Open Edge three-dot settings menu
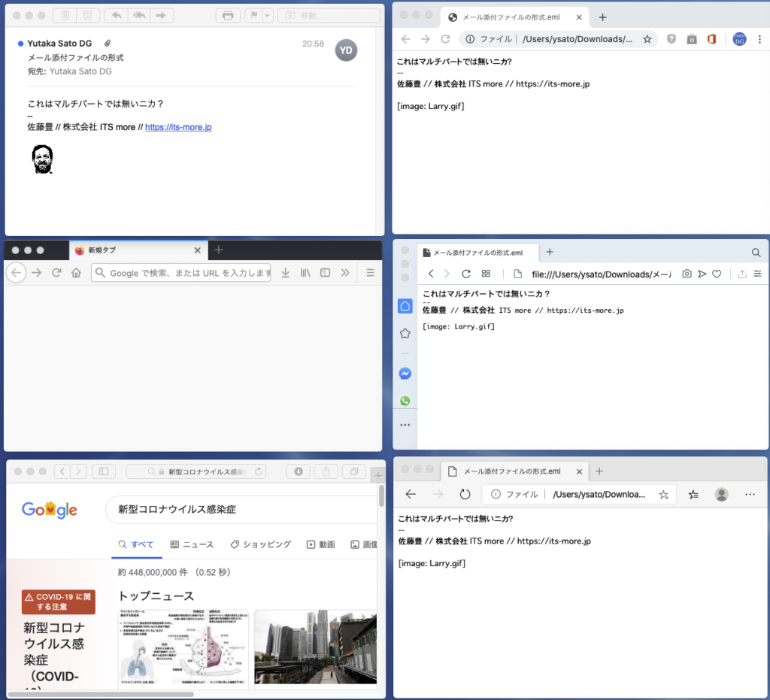770x700 pixels. click(x=750, y=494)
